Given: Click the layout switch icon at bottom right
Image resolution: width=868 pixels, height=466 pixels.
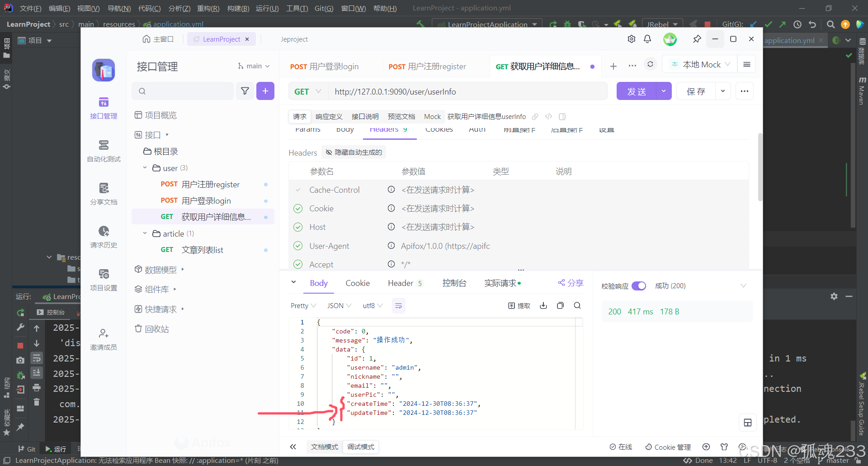Looking at the screenshot, I should tap(748, 423).
